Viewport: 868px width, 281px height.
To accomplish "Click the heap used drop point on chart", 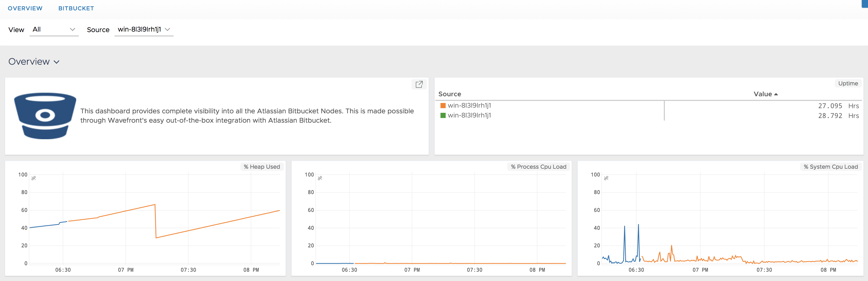I will pyautogui.click(x=156, y=238).
